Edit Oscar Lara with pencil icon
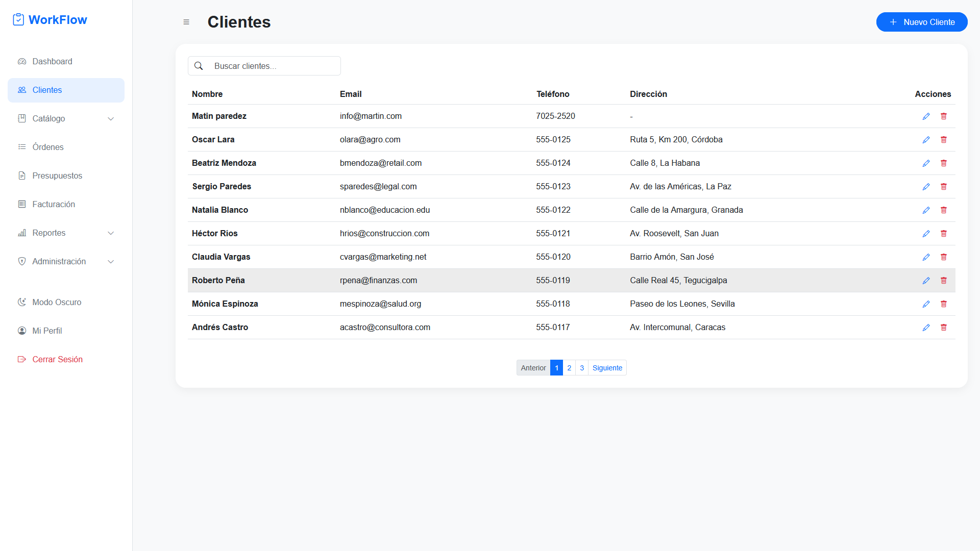The image size is (980, 551). coord(926,140)
